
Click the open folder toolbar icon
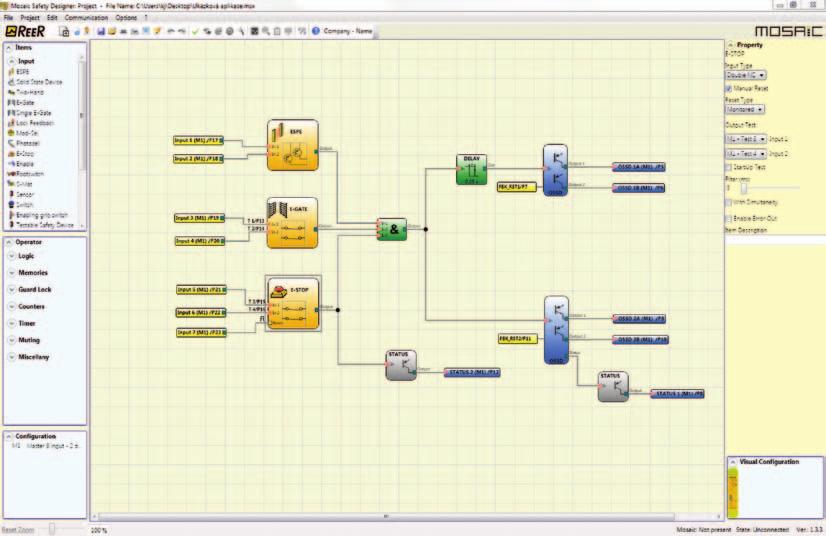tap(112, 32)
